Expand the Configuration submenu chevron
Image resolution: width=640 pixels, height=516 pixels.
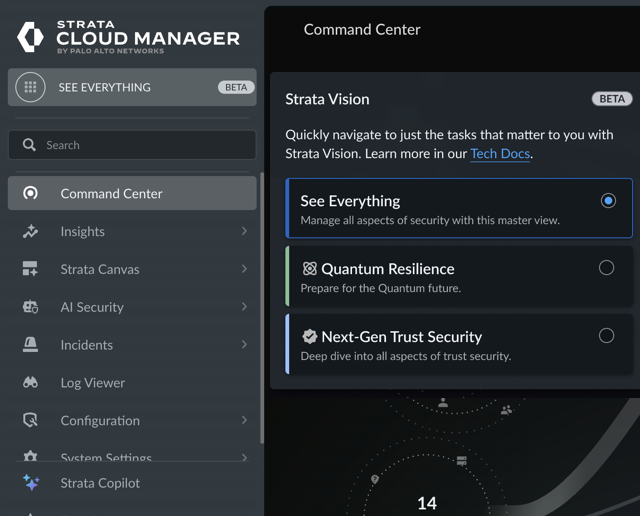244,421
